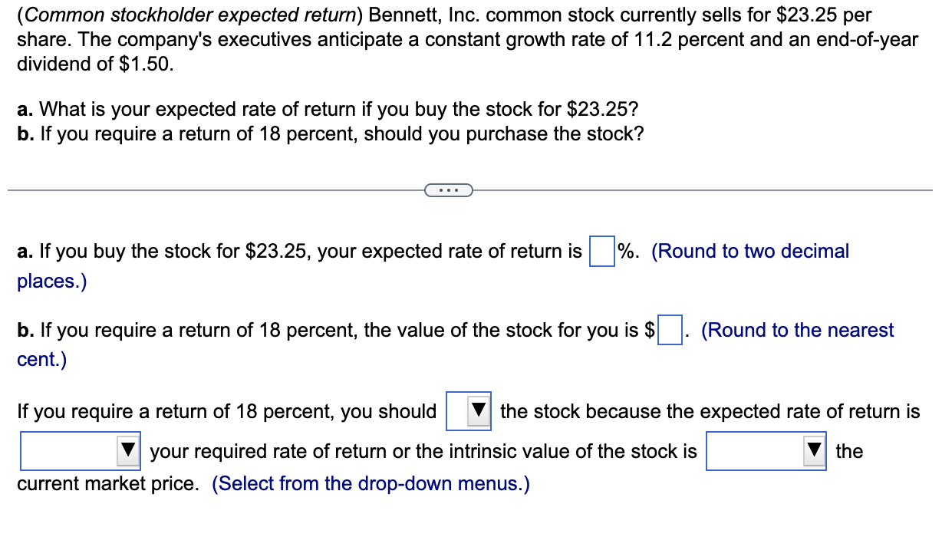Click the ellipsis button on the divider
The image size is (942, 560).
pyautogui.click(x=447, y=189)
